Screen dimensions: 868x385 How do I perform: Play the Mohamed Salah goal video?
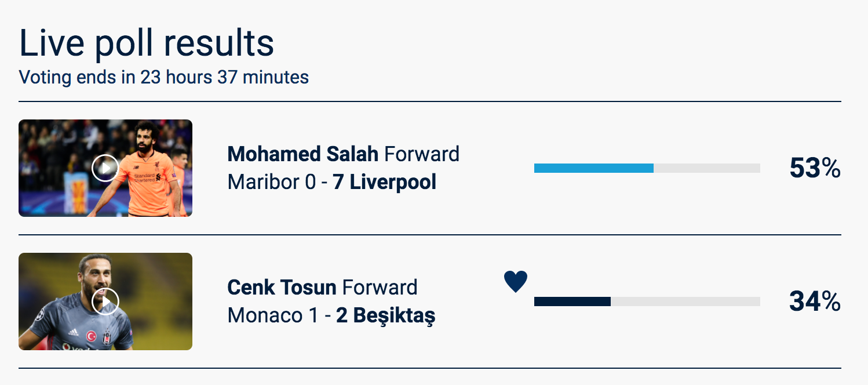(105, 168)
